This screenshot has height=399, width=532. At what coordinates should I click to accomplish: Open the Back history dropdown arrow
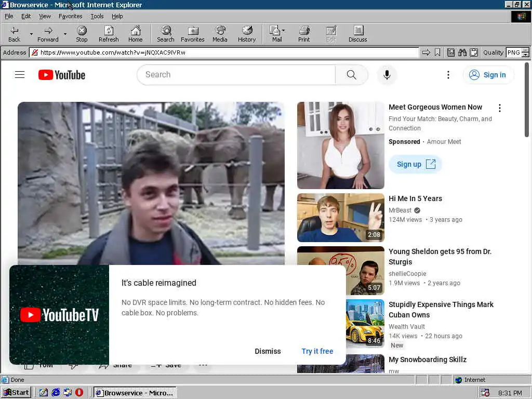click(31, 34)
